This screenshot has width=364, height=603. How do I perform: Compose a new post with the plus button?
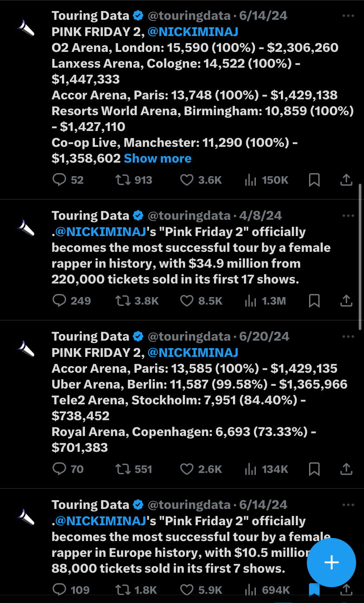click(x=331, y=562)
